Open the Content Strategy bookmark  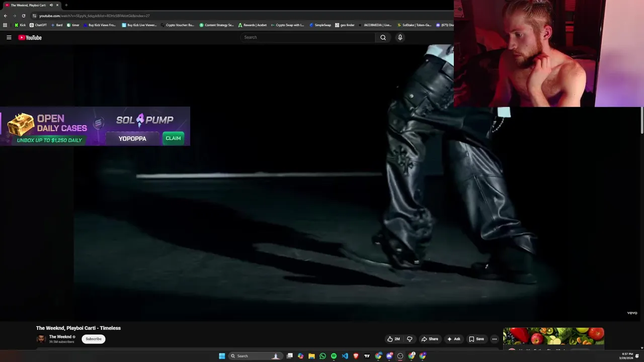[x=217, y=25]
